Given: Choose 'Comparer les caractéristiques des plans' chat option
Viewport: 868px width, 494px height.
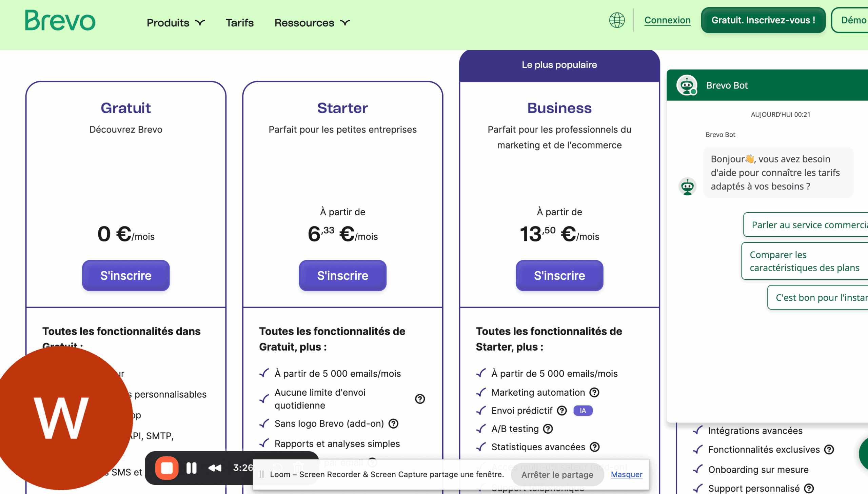Looking at the screenshot, I should [x=804, y=261].
